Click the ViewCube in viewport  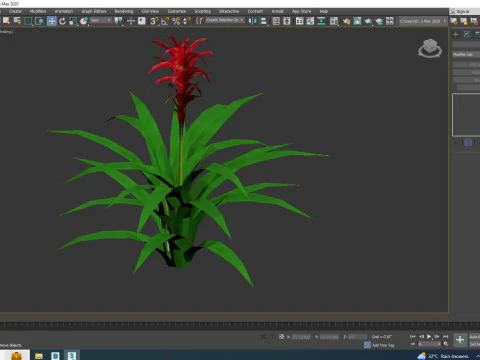click(x=430, y=48)
